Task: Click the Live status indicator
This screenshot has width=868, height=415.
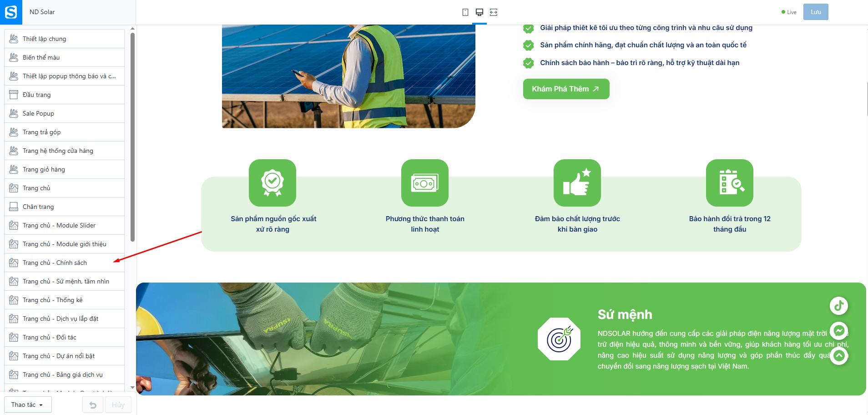Action: (x=789, y=12)
